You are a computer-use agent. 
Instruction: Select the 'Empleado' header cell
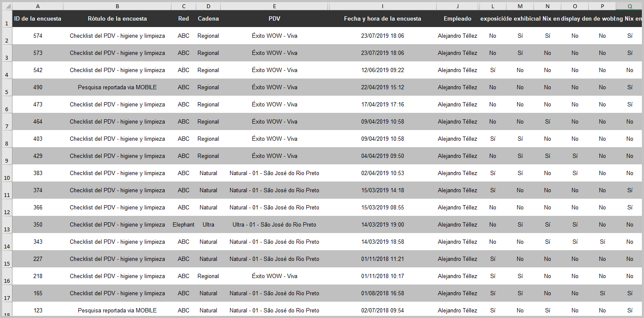coord(457,19)
